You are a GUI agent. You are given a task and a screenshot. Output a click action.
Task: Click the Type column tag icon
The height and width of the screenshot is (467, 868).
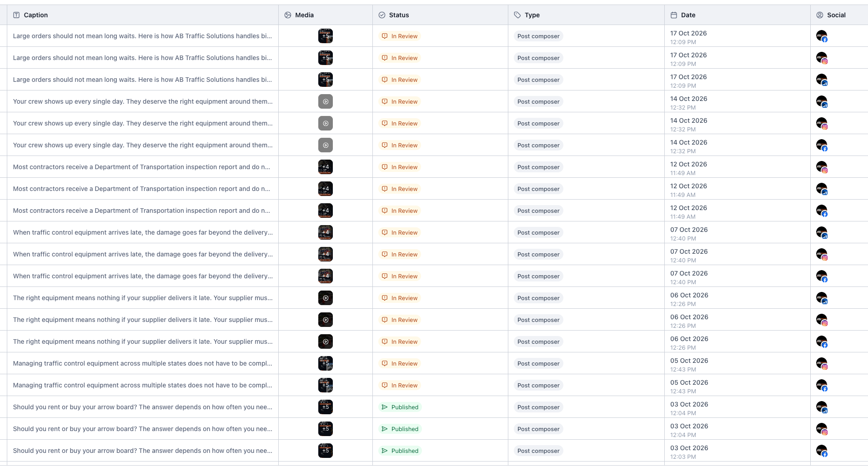(517, 15)
